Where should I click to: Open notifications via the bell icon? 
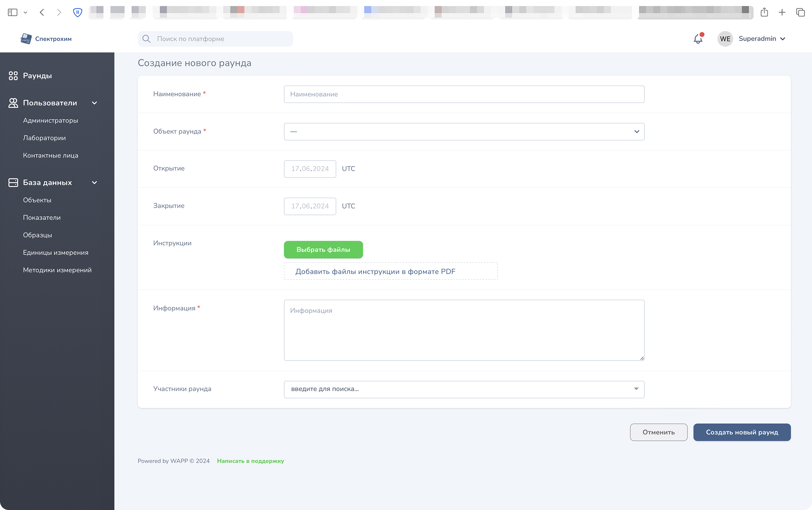pos(697,39)
